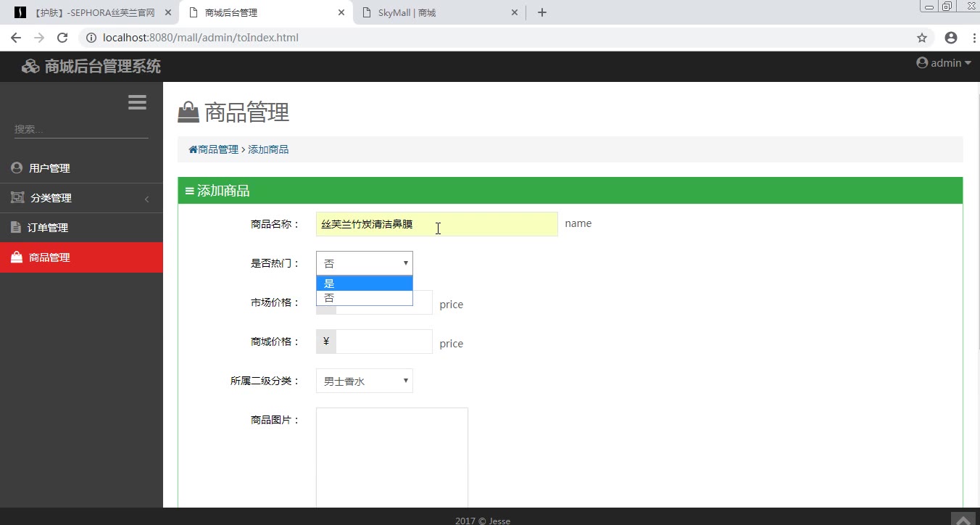The height and width of the screenshot is (525, 980).
Task: Open the 所属二级分类 dropdown showing 男士香水
Action: pyautogui.click(x=365, y=381)
